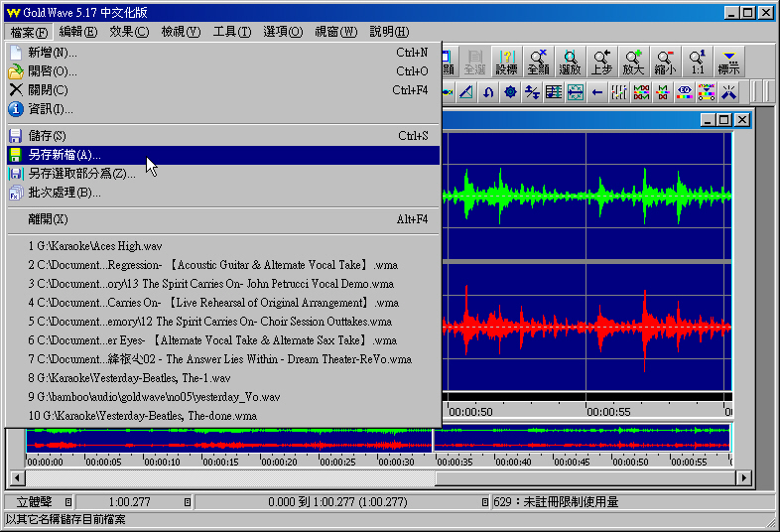
Task: Open the 標示 cue points toolbar button
Action: (x=729, y=62)
